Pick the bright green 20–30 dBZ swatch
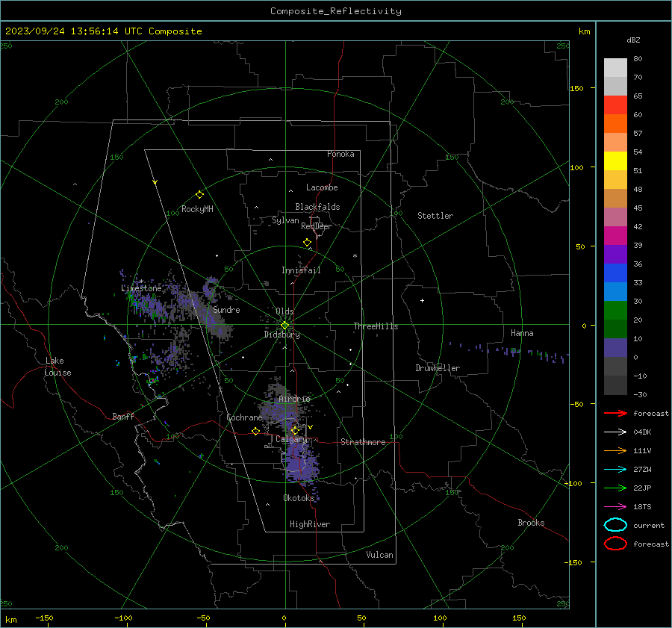The height and width of the screenshot is (628, 672). [615, 311]
